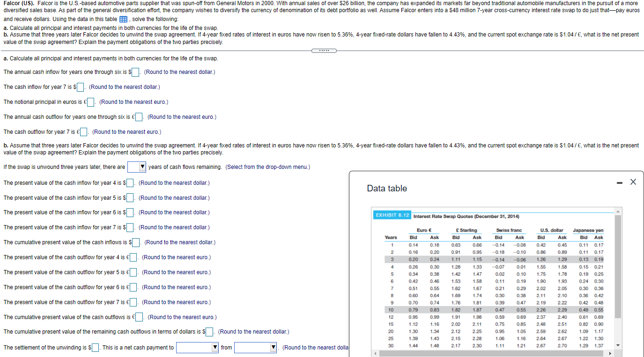Open years of cash flows remaining dropdown
This screenshot has width=644, height=357.
pos(137,167)
